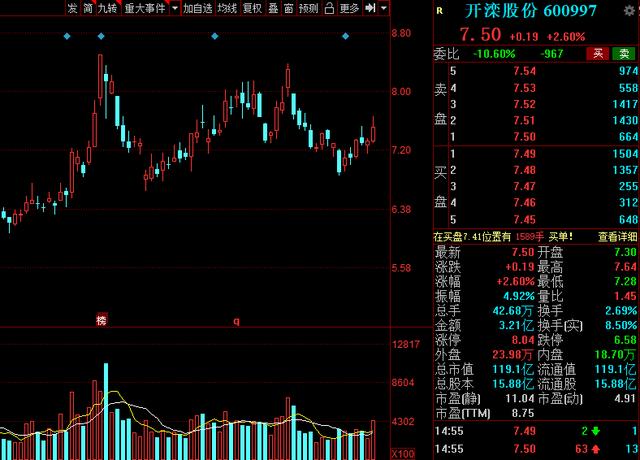Click the red 买 buy button
640x460 pixels.
pos(598,53)
